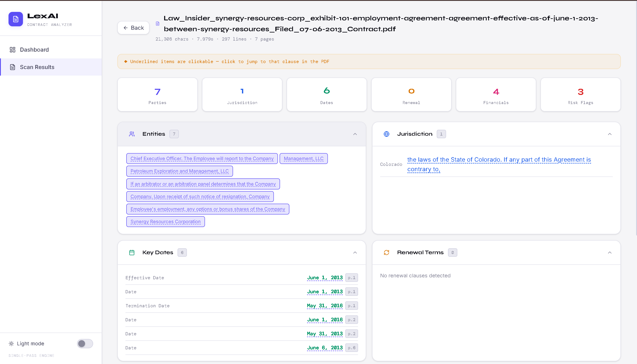Click the Risk Flags summary card
The height and width of the screenshot is (364, 637).
click(x=580, y=95)
